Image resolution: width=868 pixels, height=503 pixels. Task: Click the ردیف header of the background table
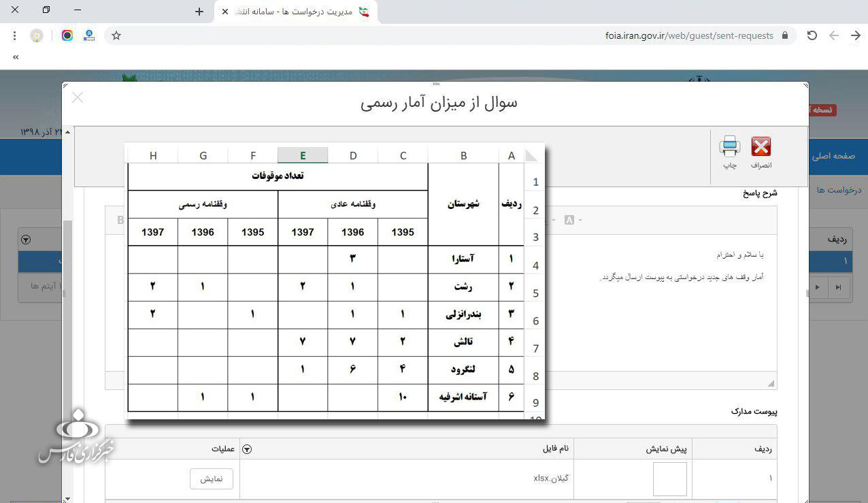tap(837, 240)
